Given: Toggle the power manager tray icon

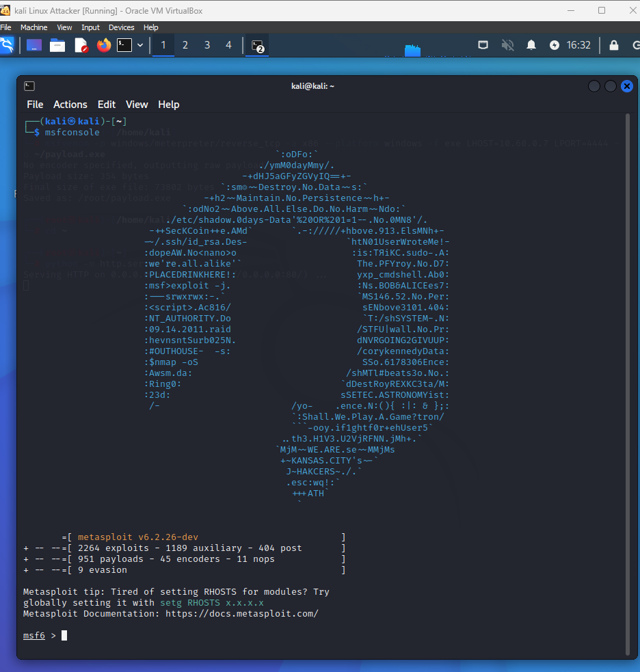Looking at the screenshot, I should point(553,44).
